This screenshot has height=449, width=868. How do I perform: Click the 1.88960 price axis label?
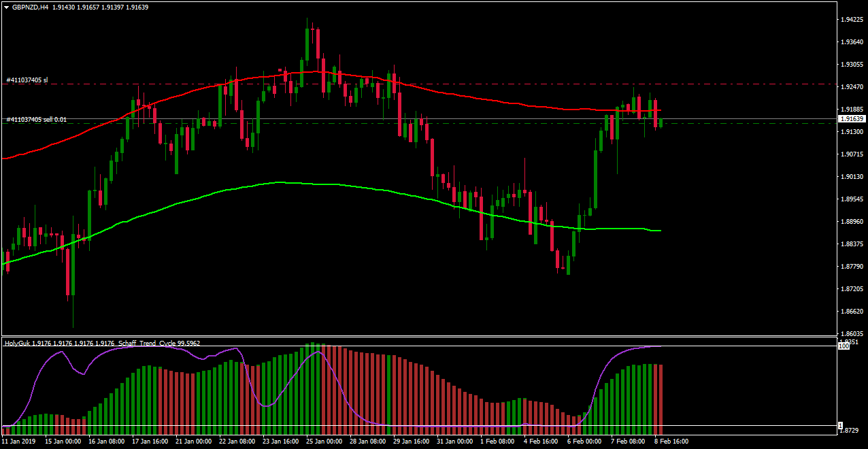point(853,222)
